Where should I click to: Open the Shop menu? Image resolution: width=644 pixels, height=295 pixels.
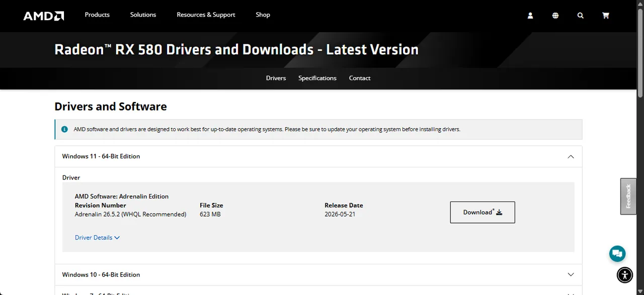coord(263,15)
